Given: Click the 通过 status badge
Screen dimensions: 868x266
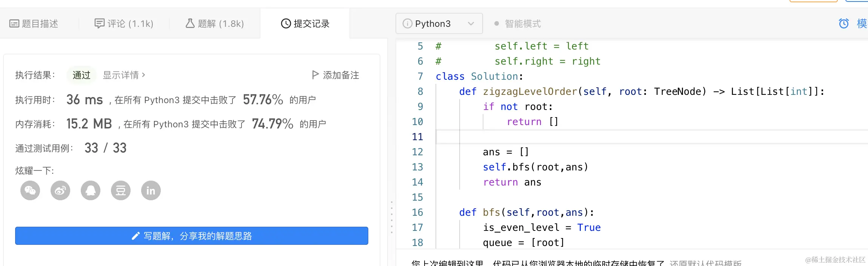Looking at the screenshot, I should click(82, 75).
